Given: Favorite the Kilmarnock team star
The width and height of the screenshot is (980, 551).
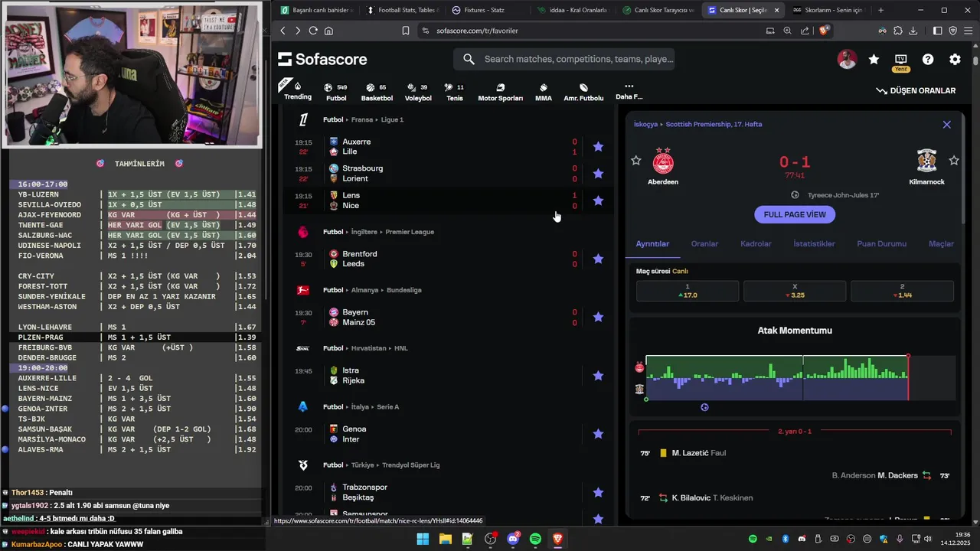Looking at the screenshot, I should (954, 160).
